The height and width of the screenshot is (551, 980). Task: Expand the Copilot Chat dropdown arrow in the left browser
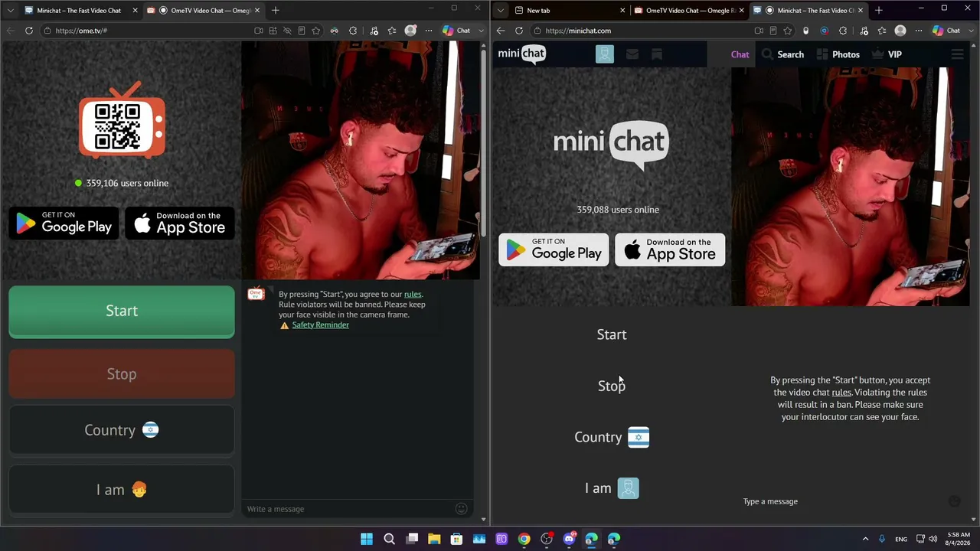pyautogui.click(x=481, y=31)
